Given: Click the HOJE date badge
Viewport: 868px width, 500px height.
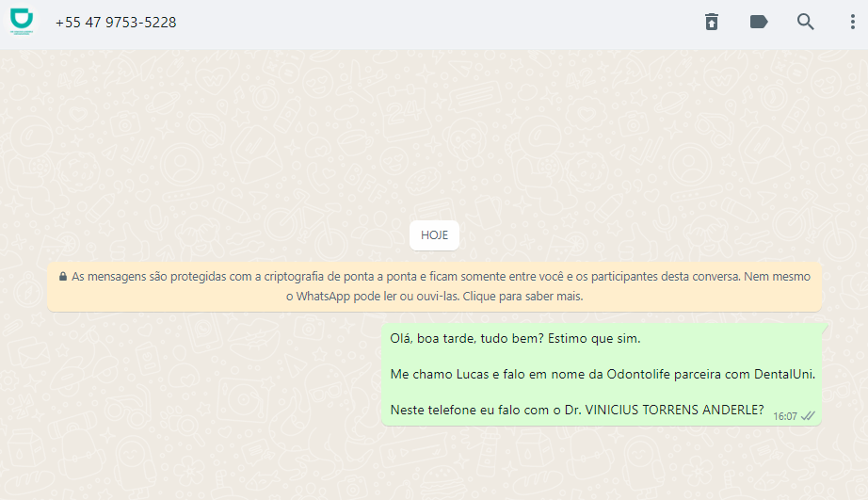Looking at the screenshot, I should pos(435,235).
